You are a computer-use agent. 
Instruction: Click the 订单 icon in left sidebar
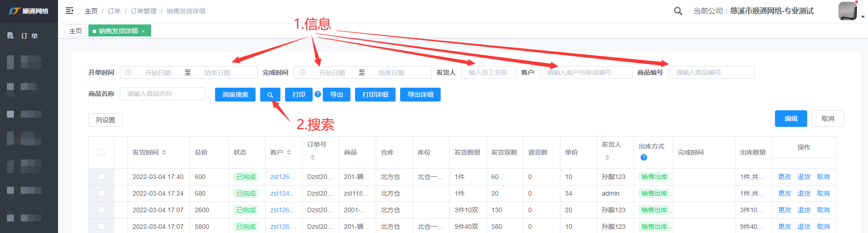11,36
